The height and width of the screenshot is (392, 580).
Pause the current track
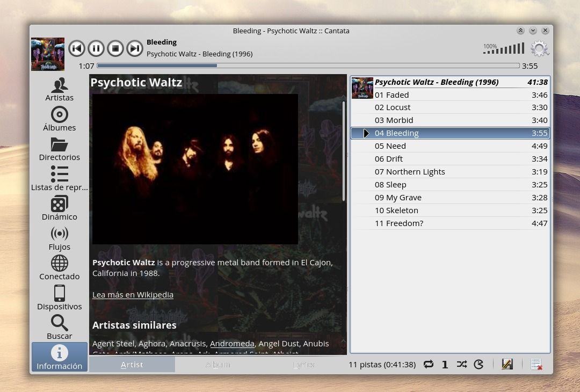(96, 49)
